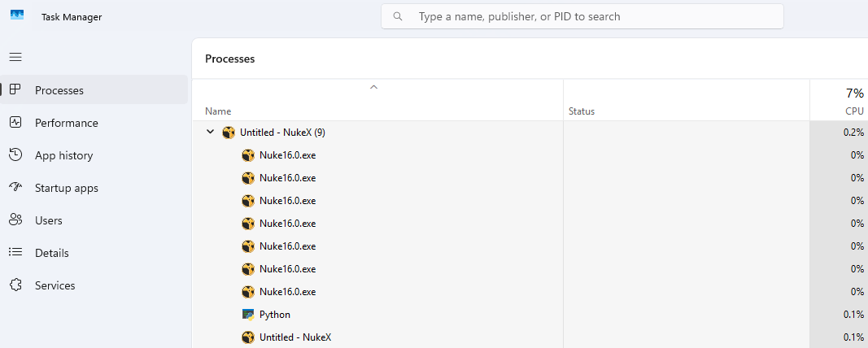Click the Details list icon

(x=15, y=252)
